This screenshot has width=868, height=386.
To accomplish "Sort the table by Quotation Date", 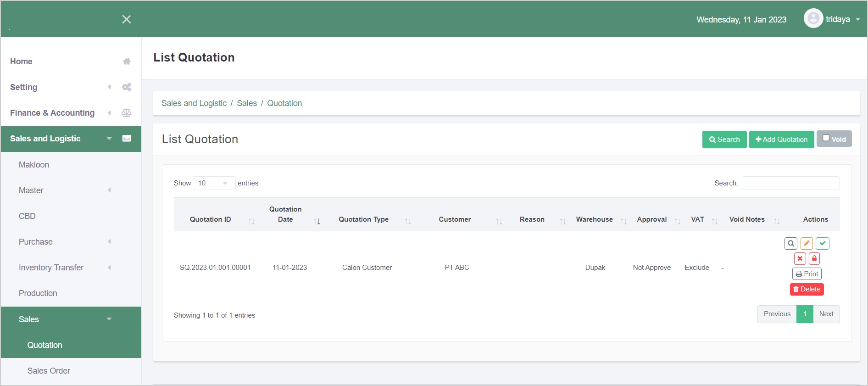I will click(285, 214).
